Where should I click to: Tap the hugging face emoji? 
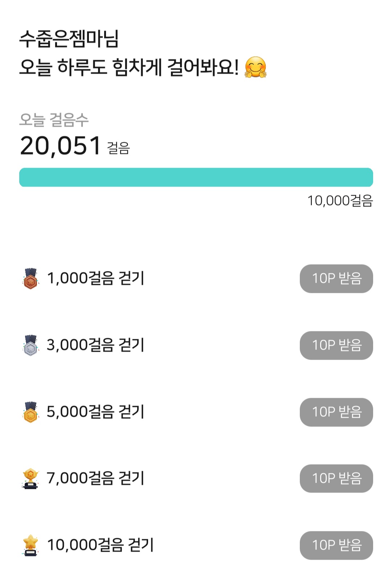(x=256, y=68)
